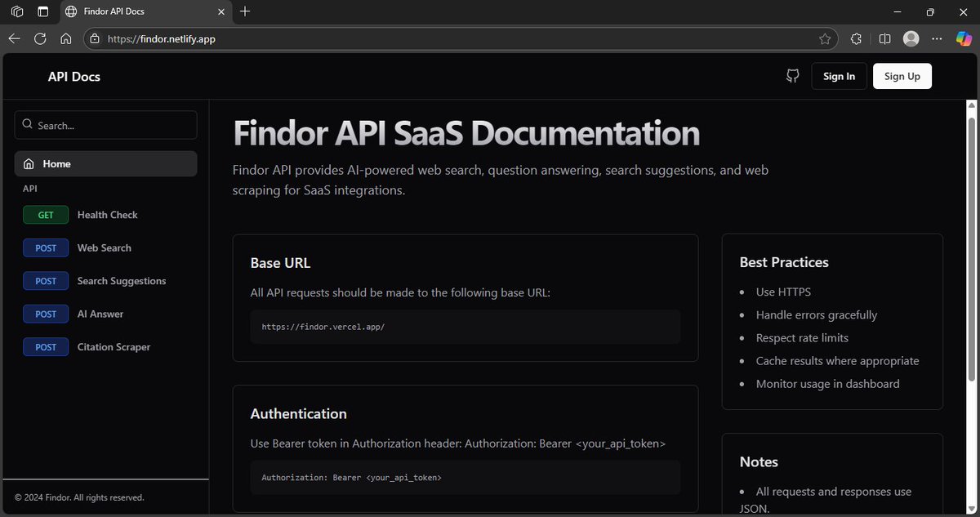This screenshot has width=980, height=517.
Task: Click the Authentication heading
Action: click(299, 414)
